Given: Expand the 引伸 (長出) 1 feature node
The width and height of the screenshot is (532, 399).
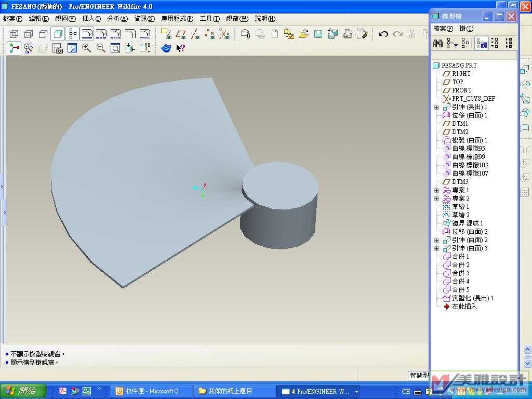Looking at the screenshot, I should pyautogui.click(x=436, y=107).
